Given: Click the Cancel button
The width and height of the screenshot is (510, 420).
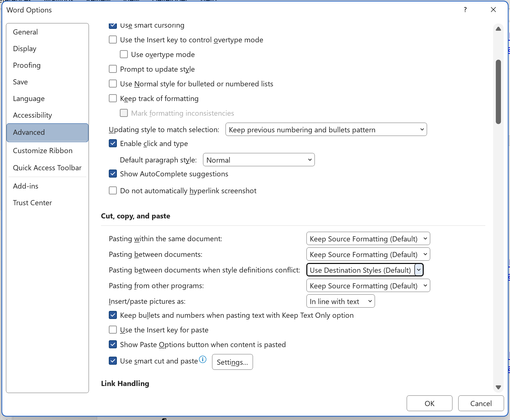Looking at the screenshot, I should point(481,403).
